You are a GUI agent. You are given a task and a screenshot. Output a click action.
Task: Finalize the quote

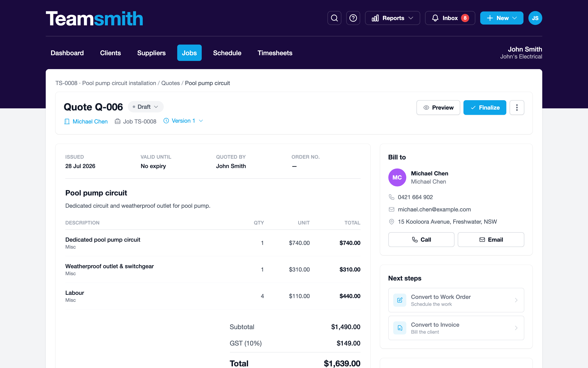tap(485, 108)
